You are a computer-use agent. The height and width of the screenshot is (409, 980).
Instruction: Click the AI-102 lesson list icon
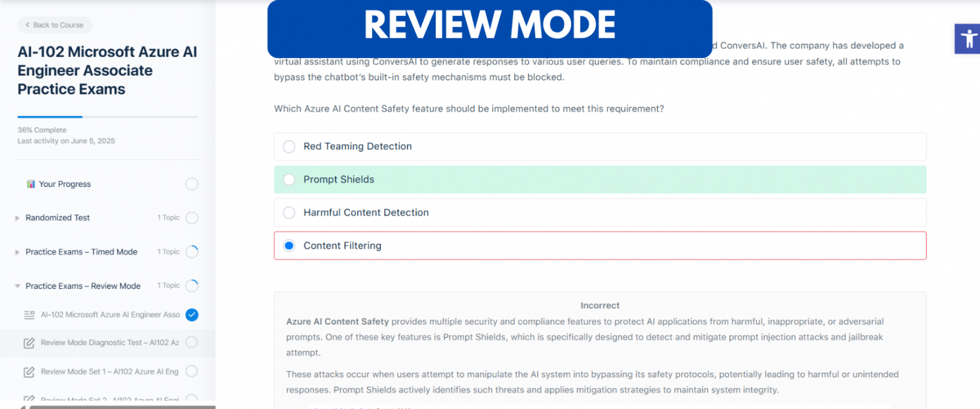tap(29, 315)
